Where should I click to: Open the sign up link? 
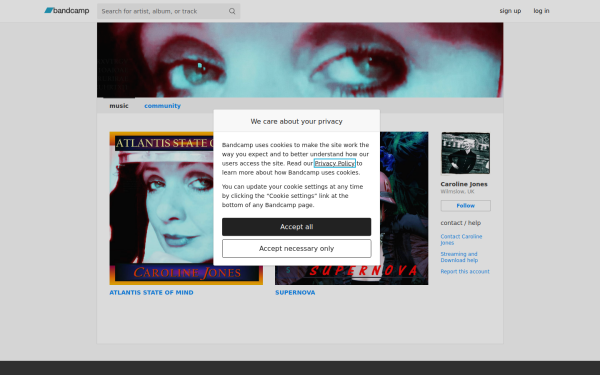point(510,11)
